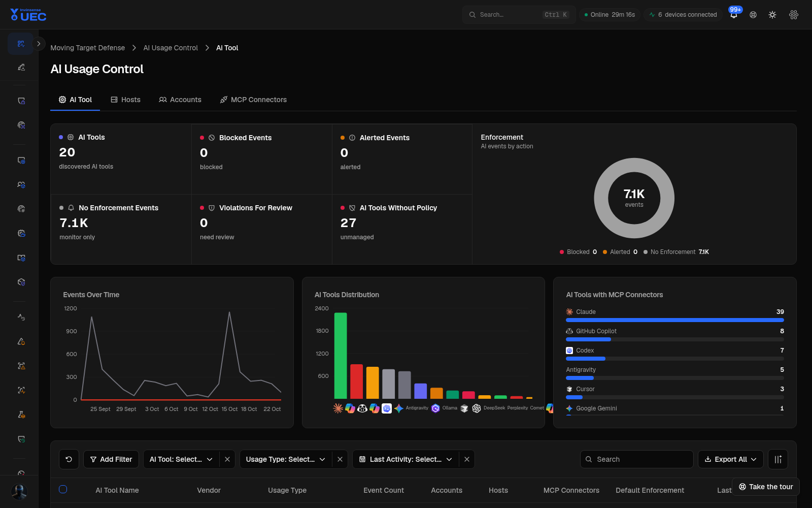The height and width of the screenshot is (508, 812).
Task: Click Take the tour button
Action: point(766,487)
